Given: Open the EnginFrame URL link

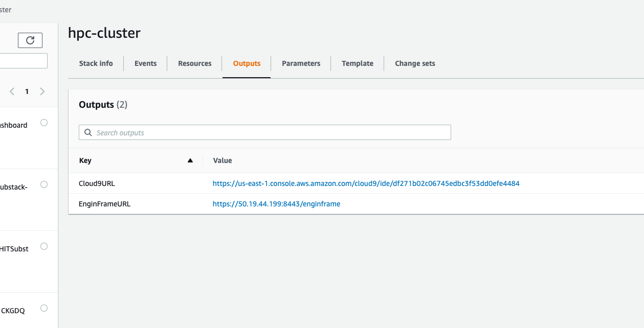Looking at the screenshot, I should tap(276, 204).
